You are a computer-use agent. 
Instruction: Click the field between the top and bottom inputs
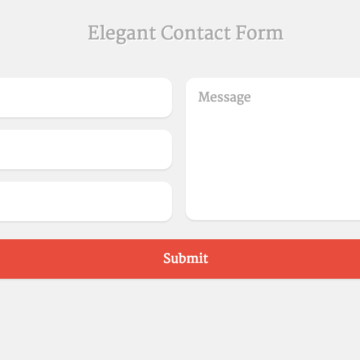tap(86, 149)
